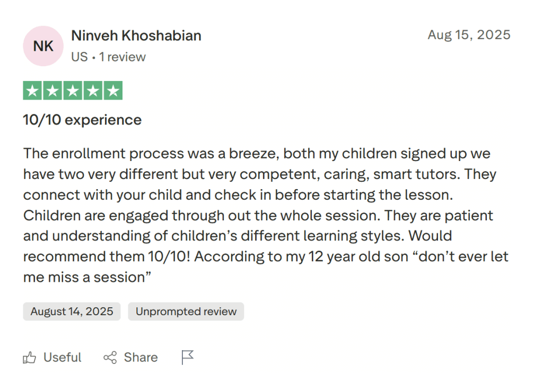Flag this review with the flag icon
This screenshot has width=543, height=392.
(x=188, y=358)
